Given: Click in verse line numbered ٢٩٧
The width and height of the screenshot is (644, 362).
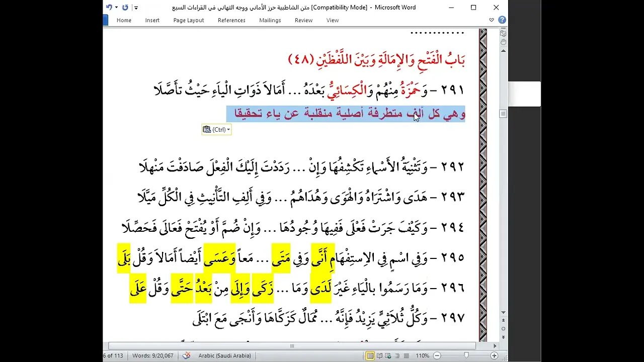Looking at the screenshot, I should (329, 318).
